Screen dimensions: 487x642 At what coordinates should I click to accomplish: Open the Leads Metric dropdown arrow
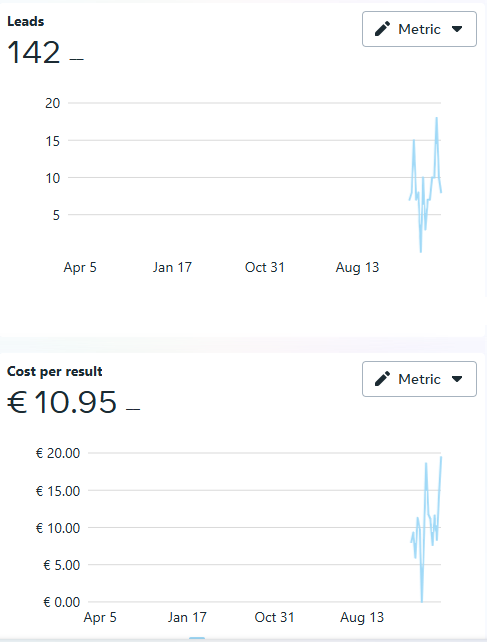tap(457, 29)
